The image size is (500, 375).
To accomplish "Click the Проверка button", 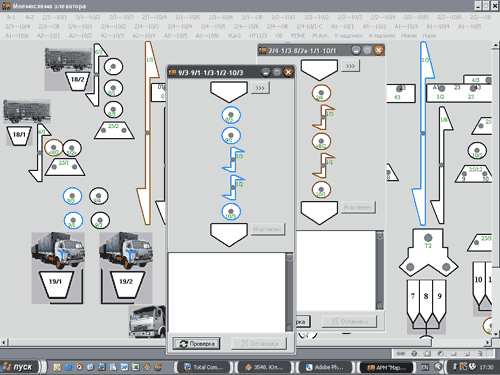I will pos(196,344).
